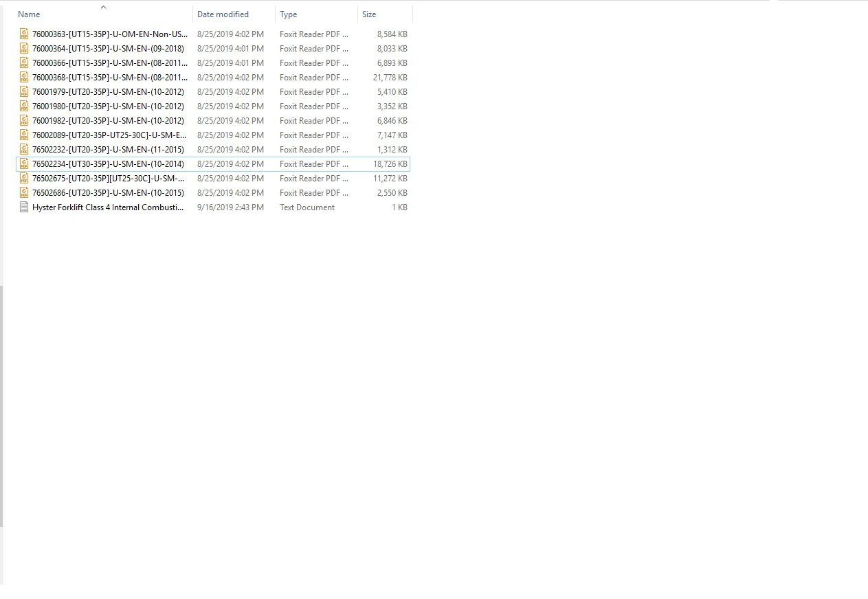Click the text document icon for Hyster Forklift file
Viewport: 868px width, 599px height.
pos(24,207)
